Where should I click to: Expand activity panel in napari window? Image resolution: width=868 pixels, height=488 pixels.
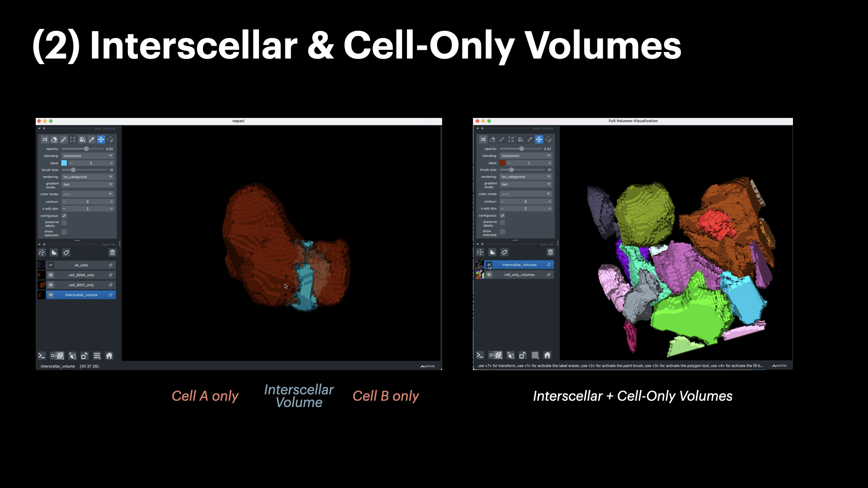click(428, 366)
